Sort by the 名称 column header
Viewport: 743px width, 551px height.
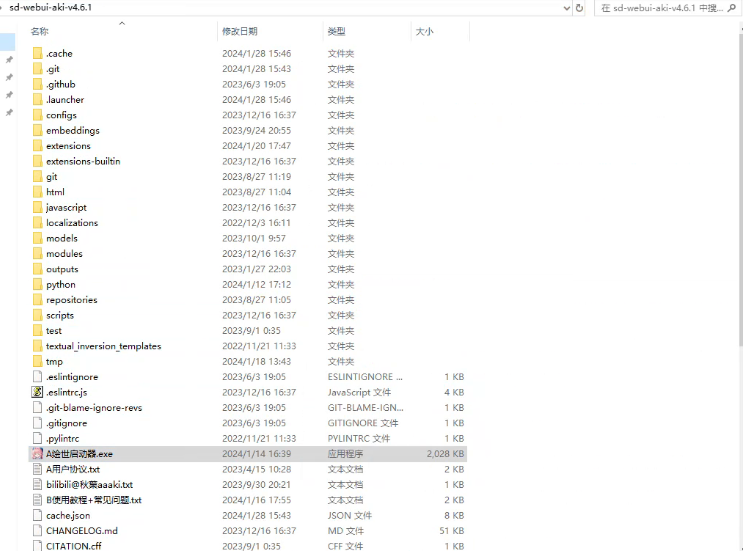[39, 31]
